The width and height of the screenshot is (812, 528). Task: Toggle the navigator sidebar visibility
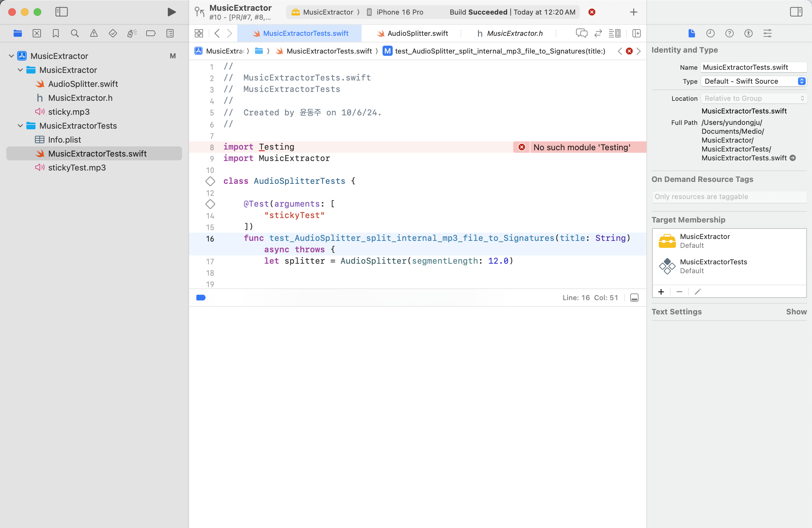click(62, 12)
